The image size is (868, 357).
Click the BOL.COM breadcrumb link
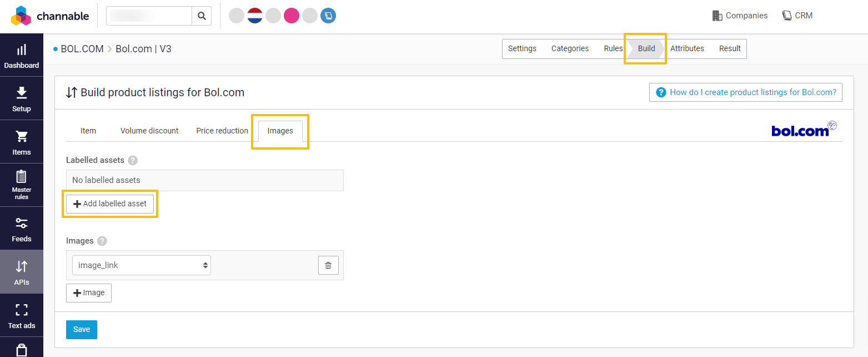pyautogui.click(x=82, y=49)
